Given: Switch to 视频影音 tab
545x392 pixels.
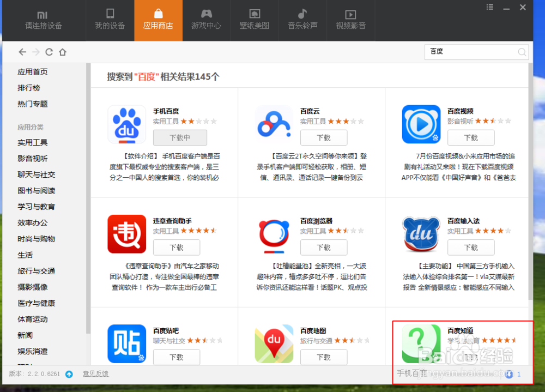Looking at the screenshot, I should point(350,21).
